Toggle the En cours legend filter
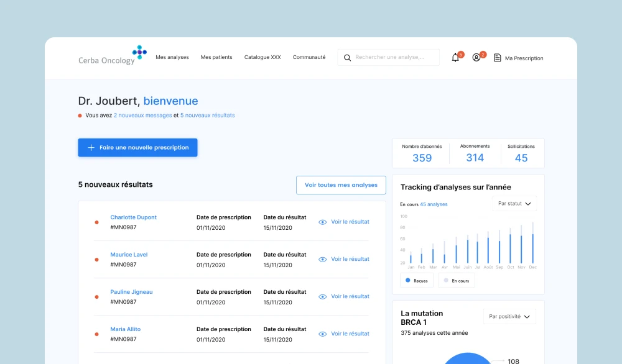The image size is (622, 364). coord(457,280)
